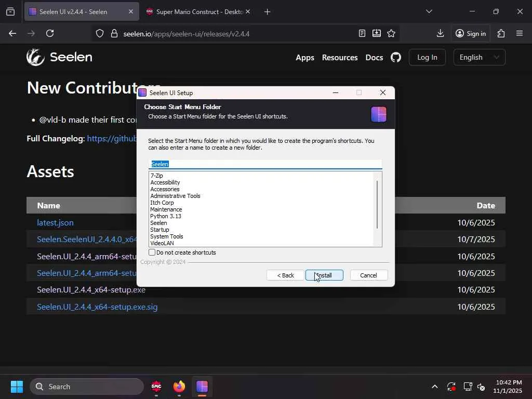This screenshot has height=399, width=532.
Task: Click the Install button in Seelen UI Setup
Action: coord(324,275)
